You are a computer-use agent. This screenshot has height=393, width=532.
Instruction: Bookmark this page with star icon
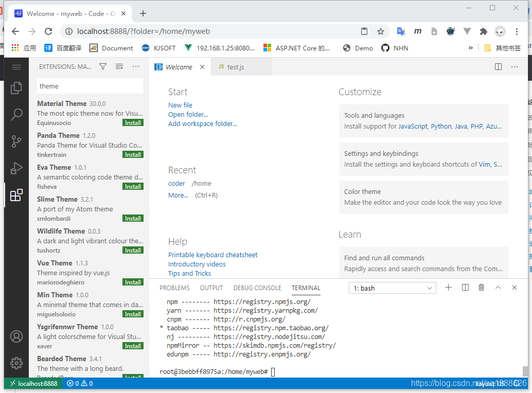click(x=381, y=31)
